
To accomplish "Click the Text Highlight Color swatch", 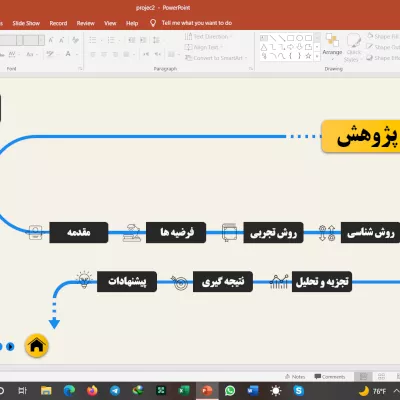I will [50, 54].
